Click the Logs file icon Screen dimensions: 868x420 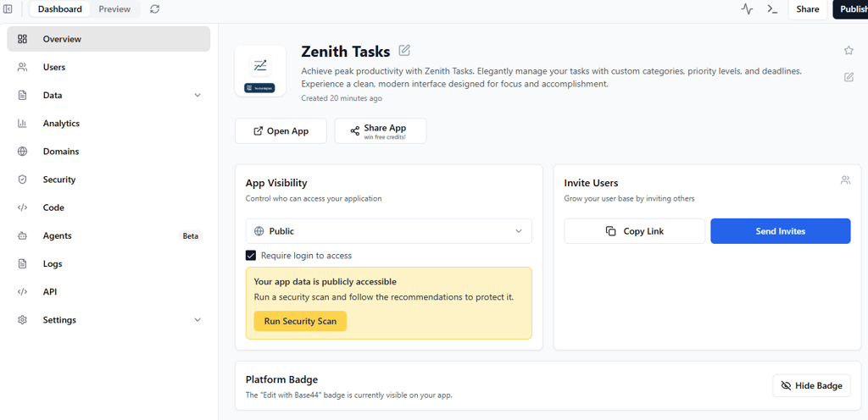click(x=22, y=263)
